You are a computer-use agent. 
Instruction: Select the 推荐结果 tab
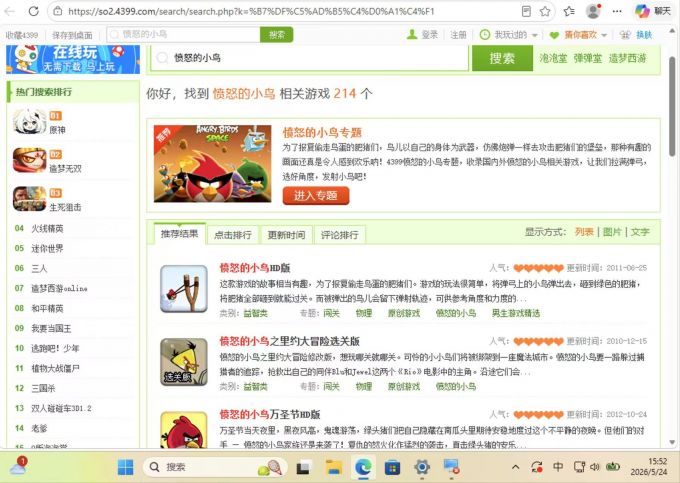tap(180, 234)
